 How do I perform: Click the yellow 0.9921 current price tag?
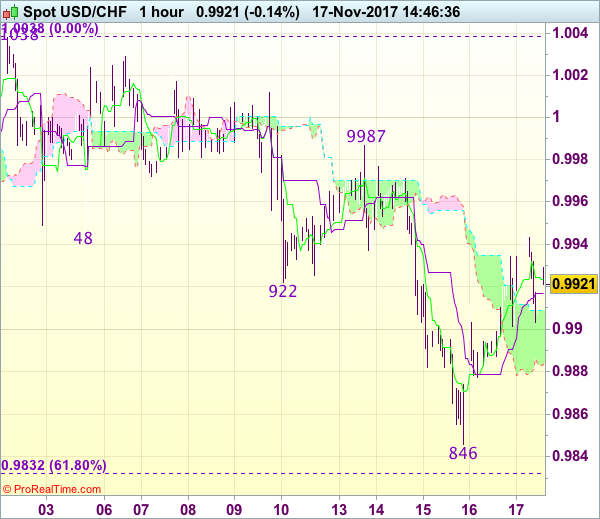(x=574, y=284)
